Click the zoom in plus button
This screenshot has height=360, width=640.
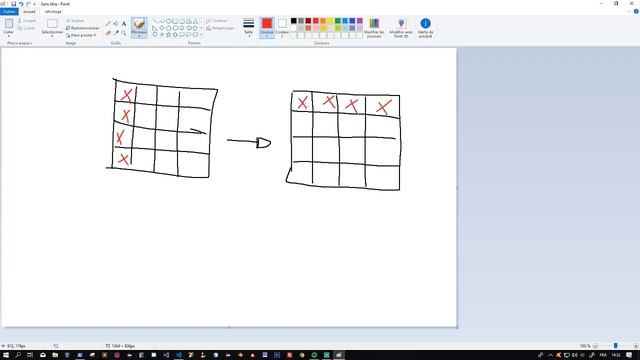(636, 346)
